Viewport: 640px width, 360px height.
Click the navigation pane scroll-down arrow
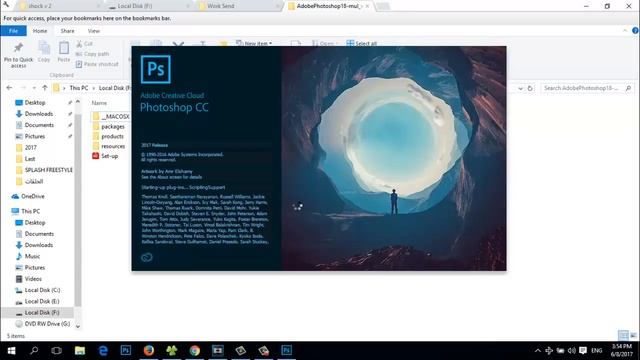point(78,327)
